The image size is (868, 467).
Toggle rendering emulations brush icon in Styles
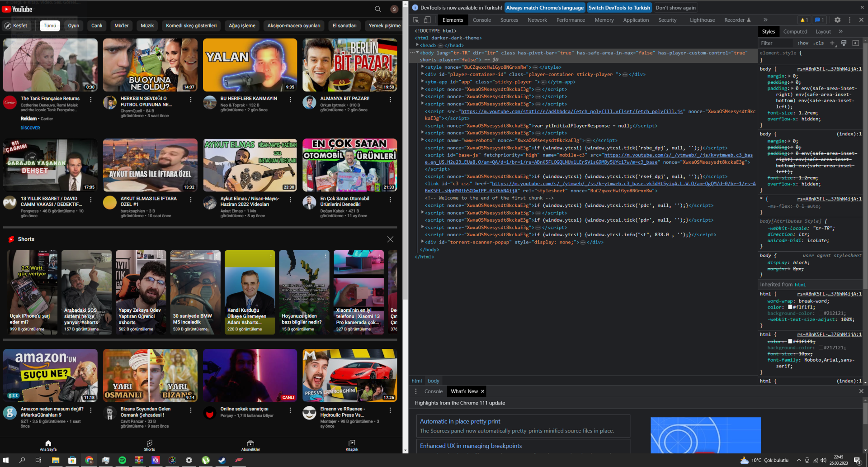(844, 43)
